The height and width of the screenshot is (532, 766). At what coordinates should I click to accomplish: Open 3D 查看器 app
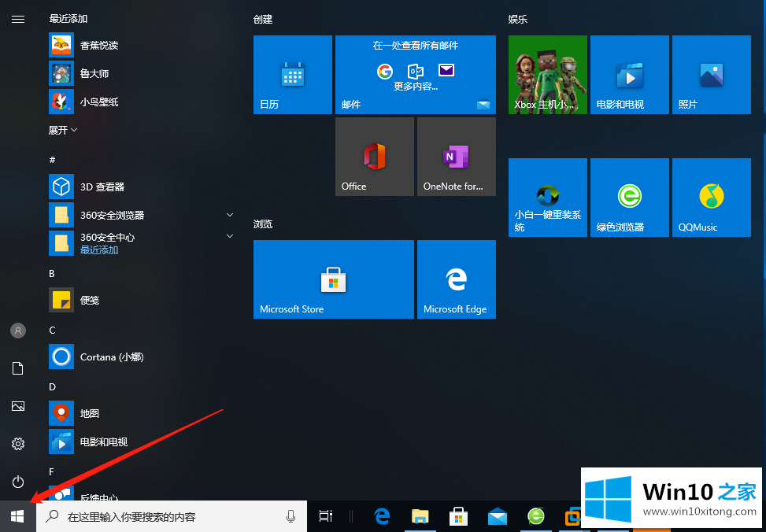coord(142,187)
